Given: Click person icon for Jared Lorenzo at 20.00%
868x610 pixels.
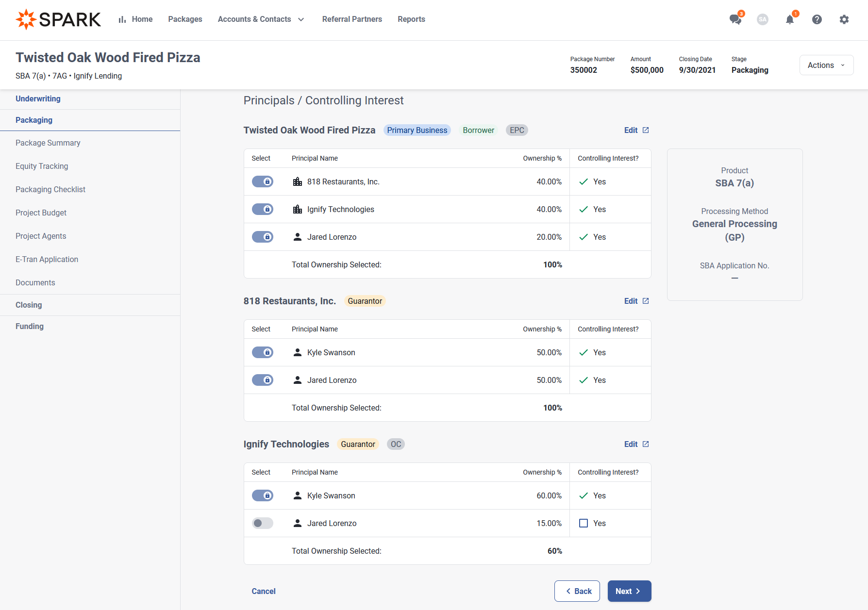Looking at the screenshot, I should point(298,237).
